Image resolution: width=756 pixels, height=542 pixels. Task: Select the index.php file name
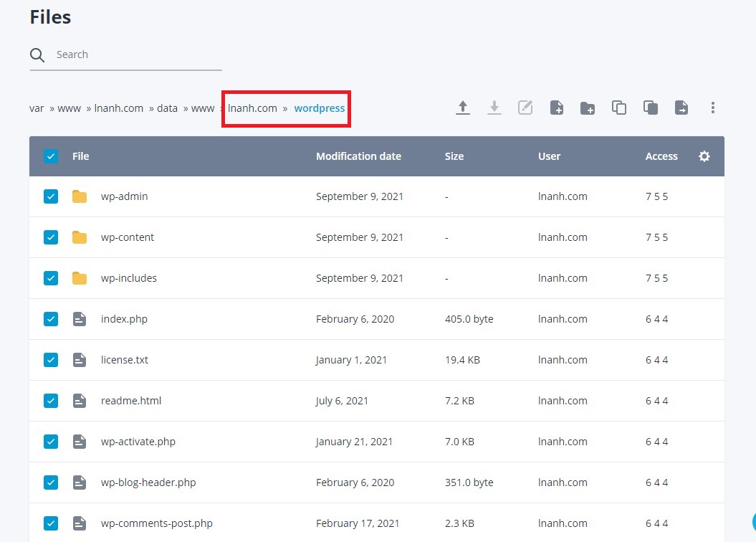(124, 319)
